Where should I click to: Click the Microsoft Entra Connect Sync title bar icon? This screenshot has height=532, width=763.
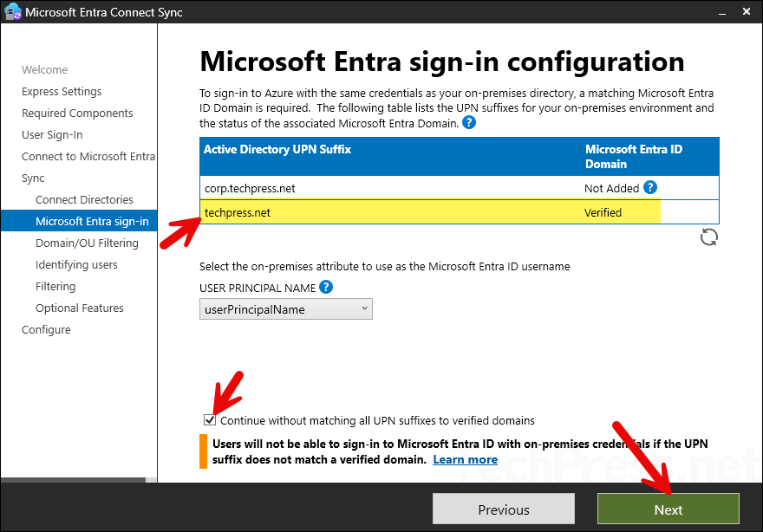[13, 11]
